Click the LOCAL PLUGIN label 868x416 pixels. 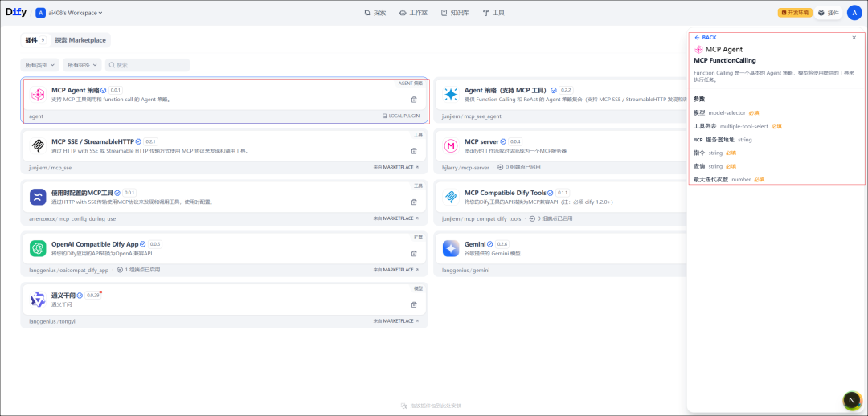point(401,116)
